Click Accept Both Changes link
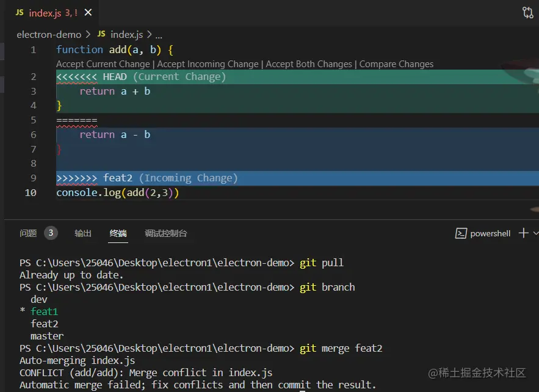The image size is (539, 392). [309, 64]
